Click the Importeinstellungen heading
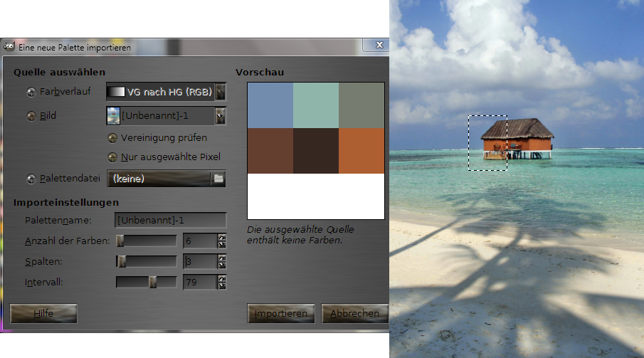Viewport: 644px width, 358px height. pyautogui.click(x=66, y=203)
